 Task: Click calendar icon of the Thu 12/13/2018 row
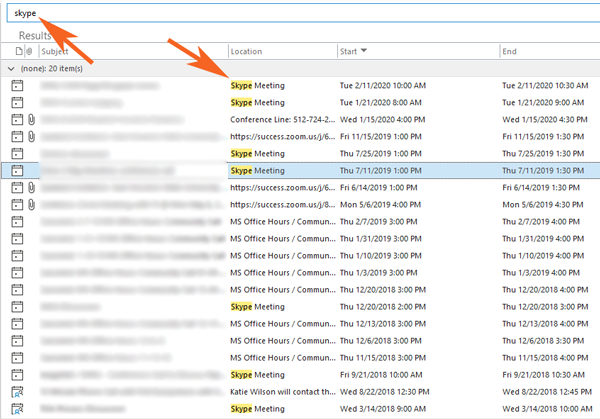coord(17,324)
